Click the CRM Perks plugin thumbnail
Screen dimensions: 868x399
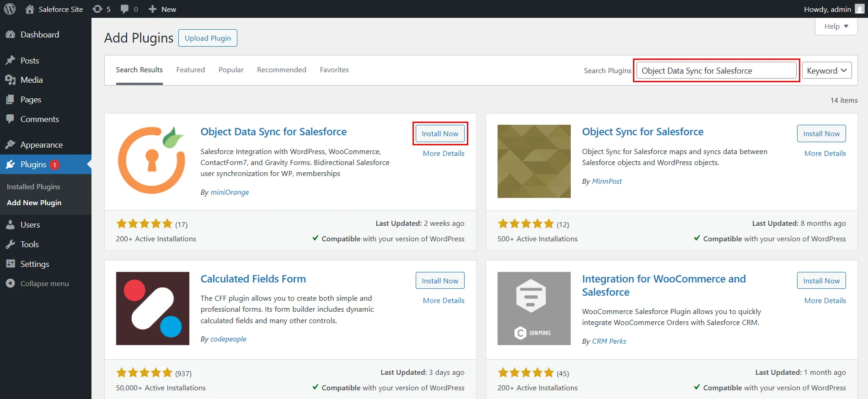point(534,309)
